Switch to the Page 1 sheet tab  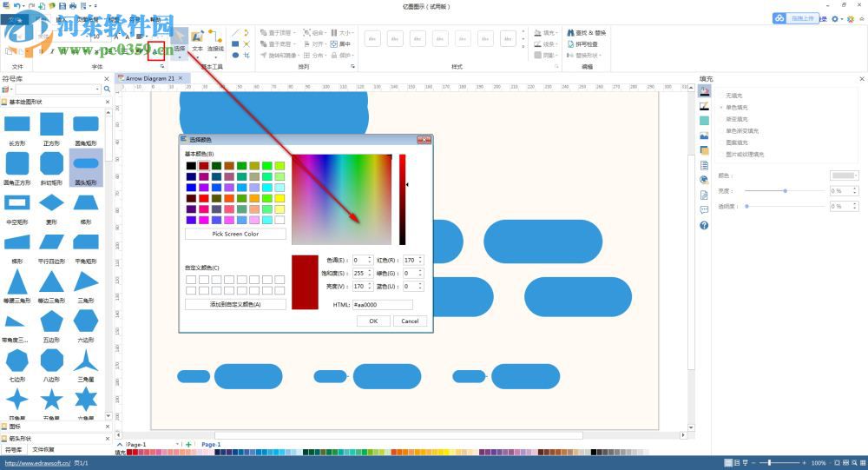coord(211,445)
